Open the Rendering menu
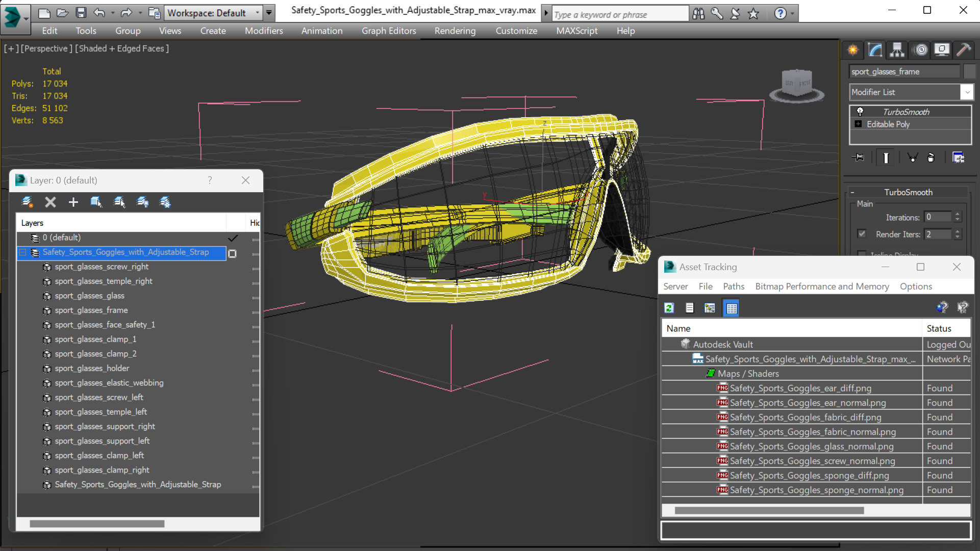The width and height of the screenshot is (980, 551). point(455,30)
